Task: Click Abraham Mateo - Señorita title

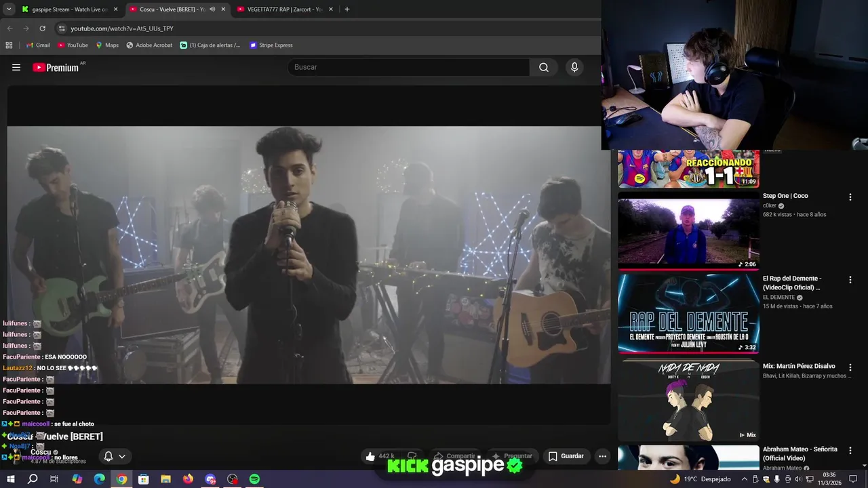Action: [x=800, y=453]
